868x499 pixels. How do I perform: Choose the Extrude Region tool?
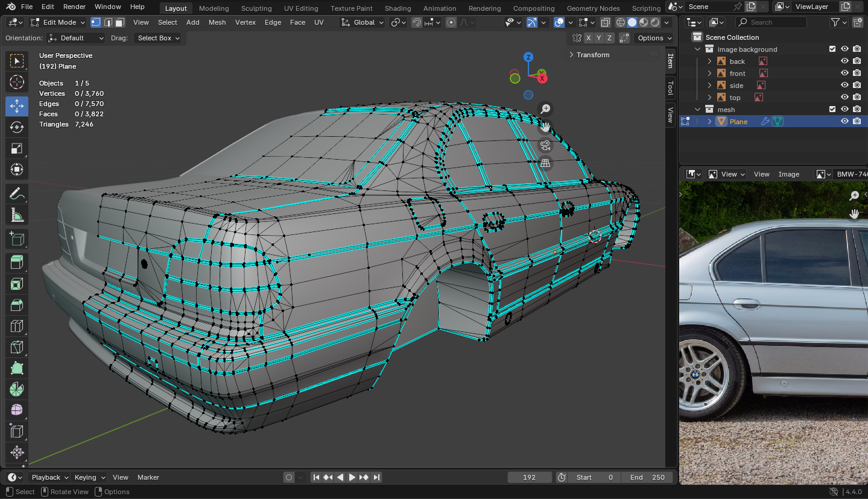(17, 261)
